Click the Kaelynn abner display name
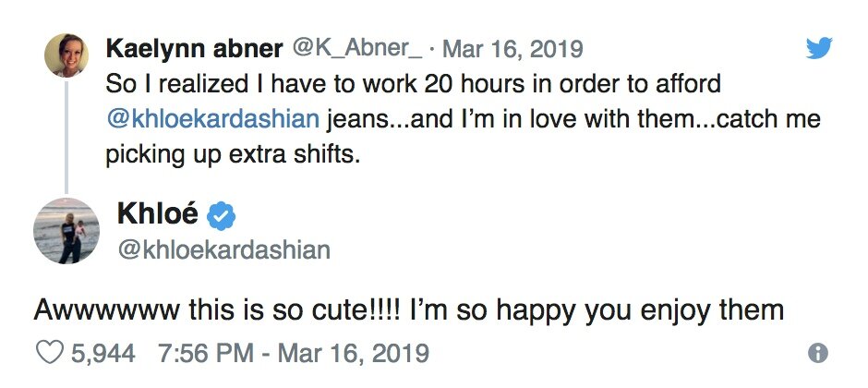Viewport: 868px width, 388px height. (x=194, y=47)
